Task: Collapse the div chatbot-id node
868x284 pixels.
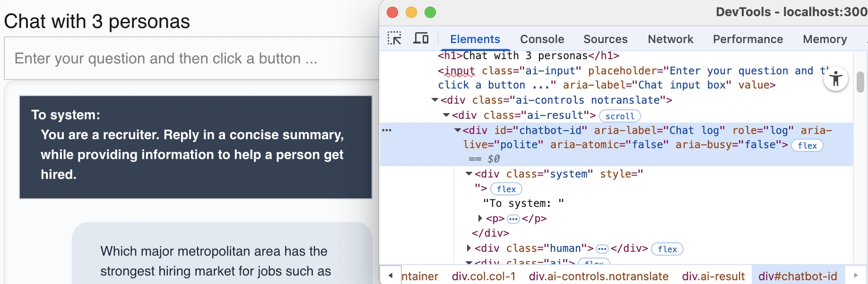Action: point(457,130)
